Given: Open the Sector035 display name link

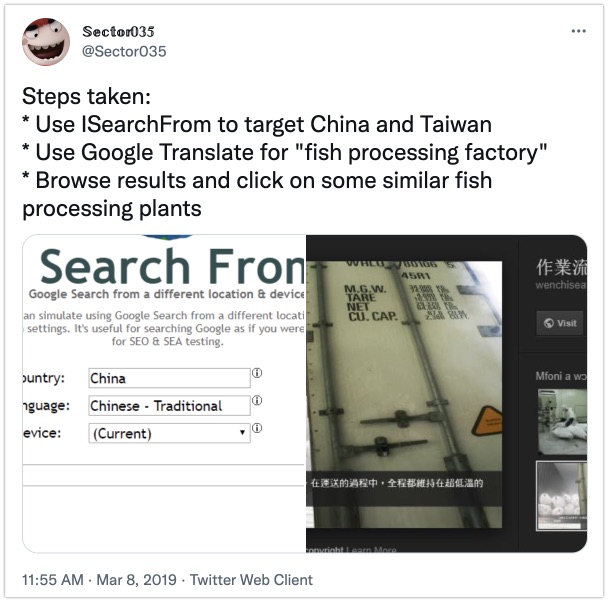Looking at the screenshot, I should coord(118,32).
